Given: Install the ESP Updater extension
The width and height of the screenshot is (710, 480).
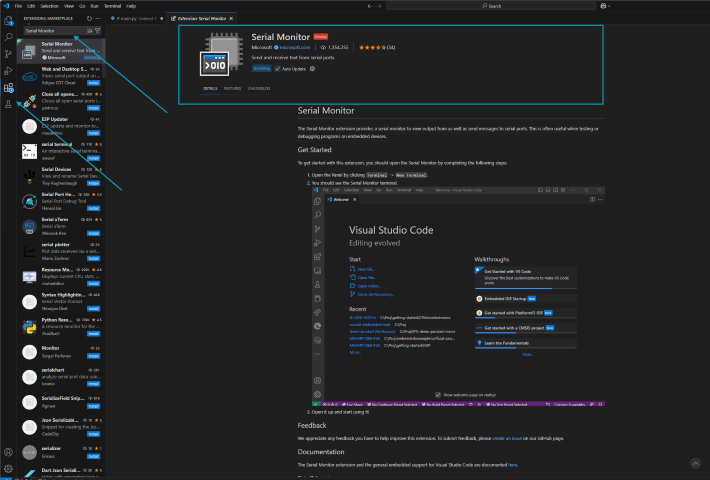Looking at the screenshot, I should [94, 134].
